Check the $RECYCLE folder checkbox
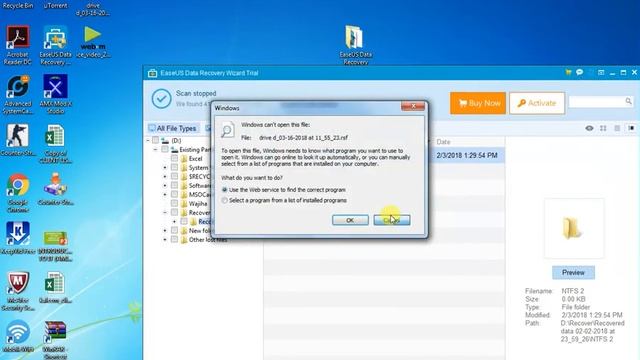The image size is (640, 360). tap(174, 176)
